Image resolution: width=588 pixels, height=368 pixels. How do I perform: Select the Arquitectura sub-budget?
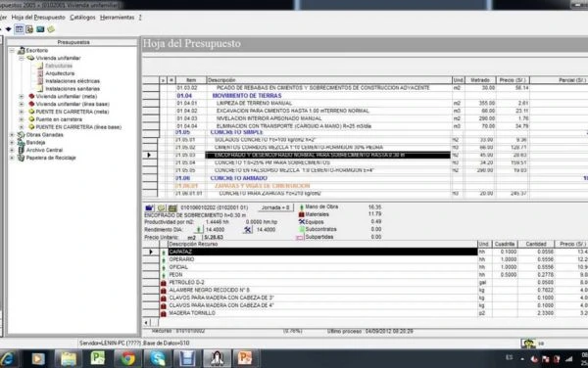tap(60, 73)
